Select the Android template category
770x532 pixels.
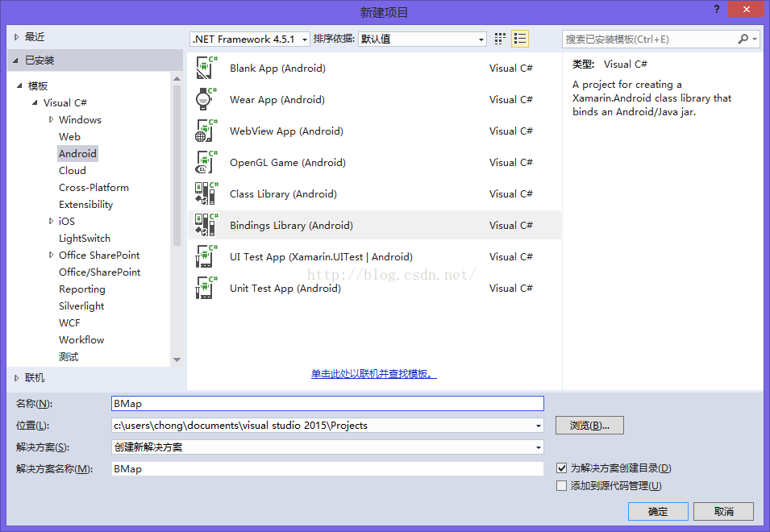click(x=77, y=154)
